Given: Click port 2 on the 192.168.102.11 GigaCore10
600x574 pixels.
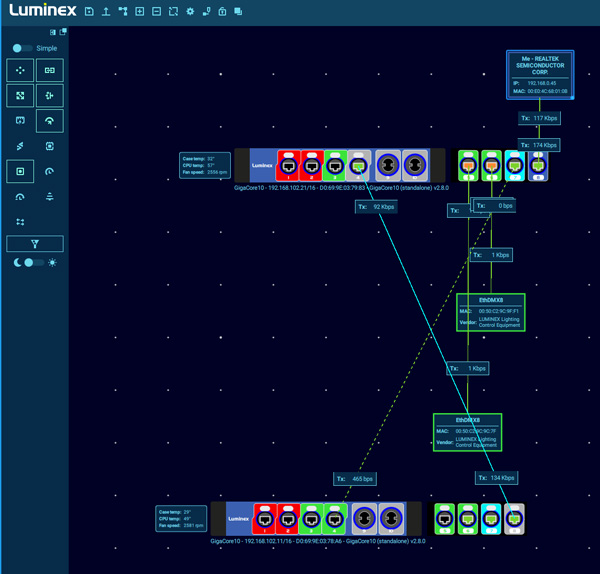Looking at the screenshot, I should pyautogui.click(x=288, y=519).
